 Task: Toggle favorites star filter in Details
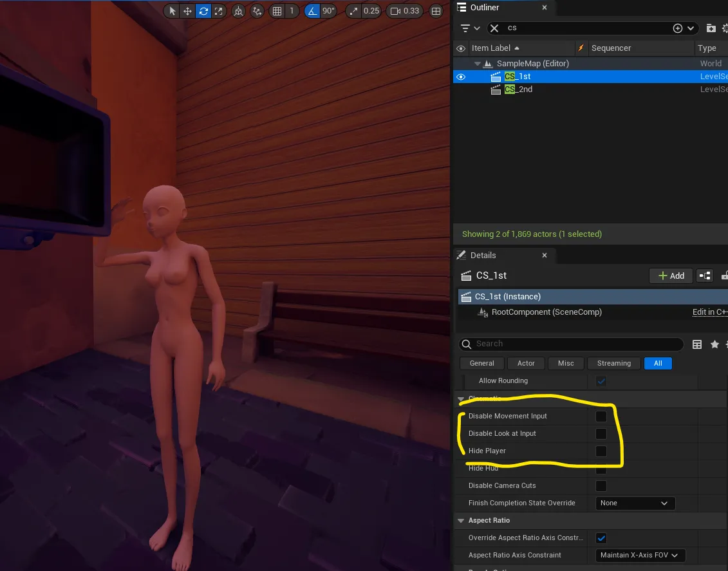coord(714,344)
